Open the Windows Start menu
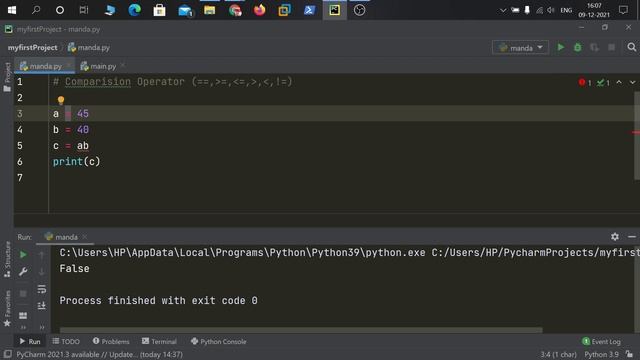This screenshot has height=360, width=640. (x=12, y=10)
